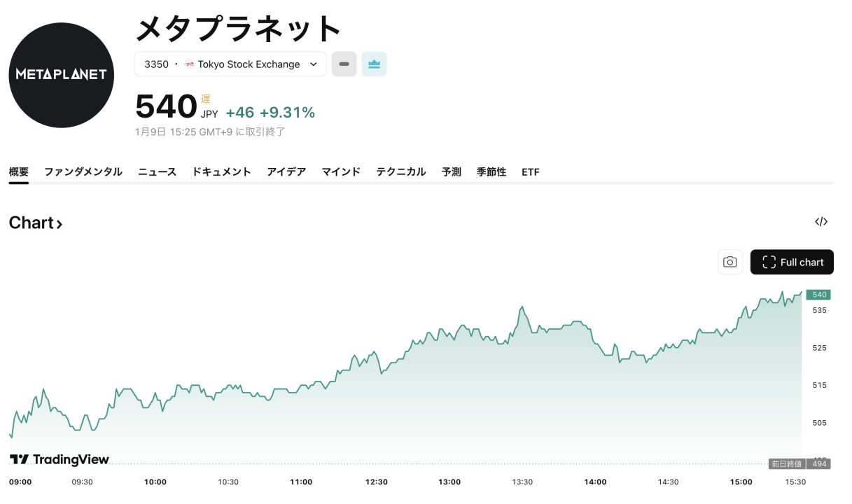Click the Tokyo Stock Exchange flag icon
Viewport: 852px width, 504px height.
tap(190, 64)
